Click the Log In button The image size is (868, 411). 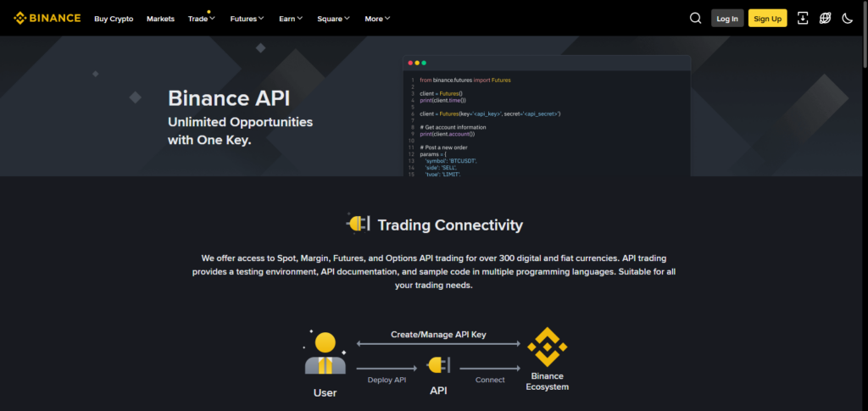coord(727,19)
